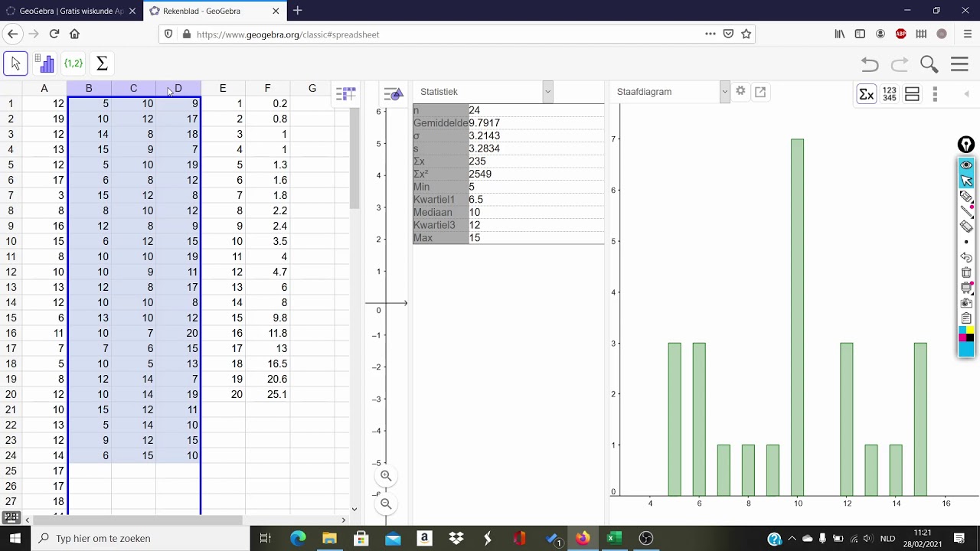This screenshot has width=980, height=551.
Task: Toggle annotation visibility eye icon
Action: coord(966,165)
